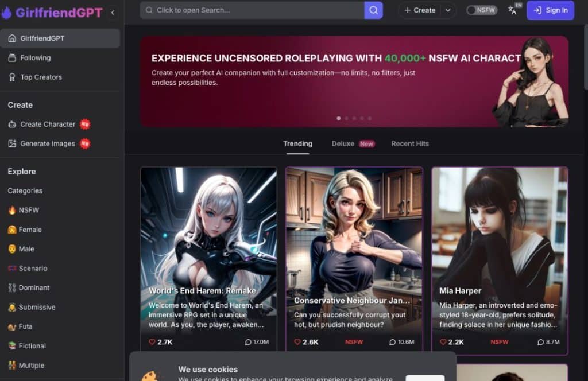
Task: Select the Scenario category icon
Action: pos(12,268)
